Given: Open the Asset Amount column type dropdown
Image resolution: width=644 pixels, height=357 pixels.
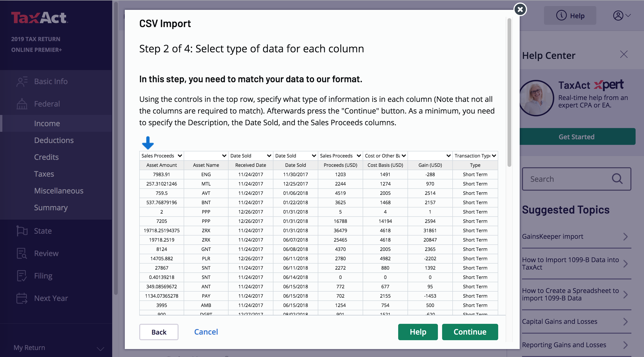Looking at the screenshot, I should point(161,156).
